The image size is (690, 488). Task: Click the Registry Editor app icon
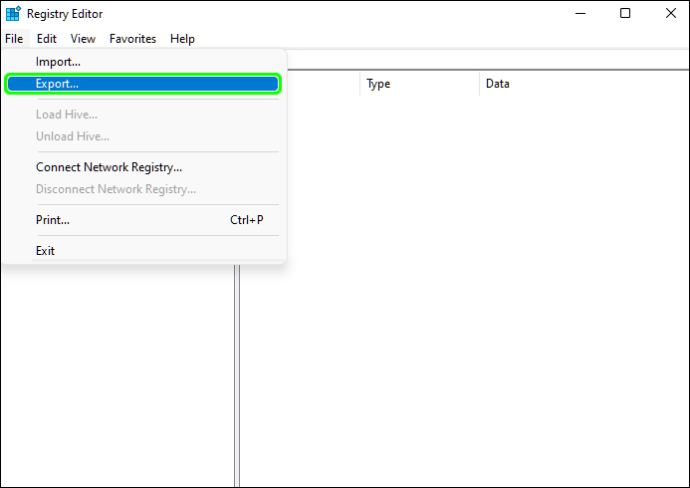point(13,14)
